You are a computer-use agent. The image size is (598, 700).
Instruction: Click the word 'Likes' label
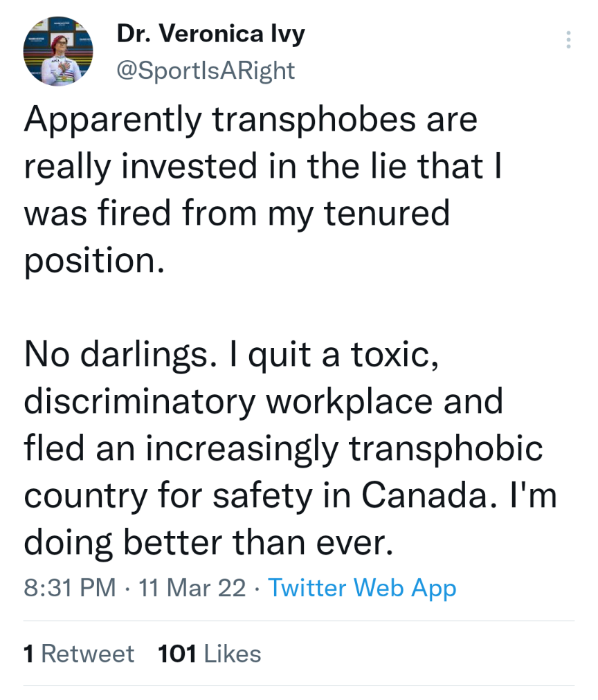[x=233, y=654]
